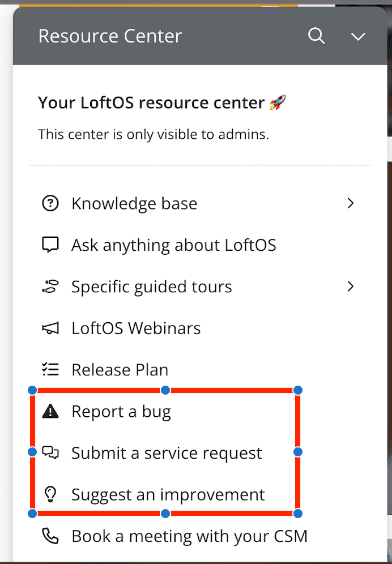This screenshot has height=564, width=392.
Task: Open the Knowledge base entry
Action: [x=134, y=203]
